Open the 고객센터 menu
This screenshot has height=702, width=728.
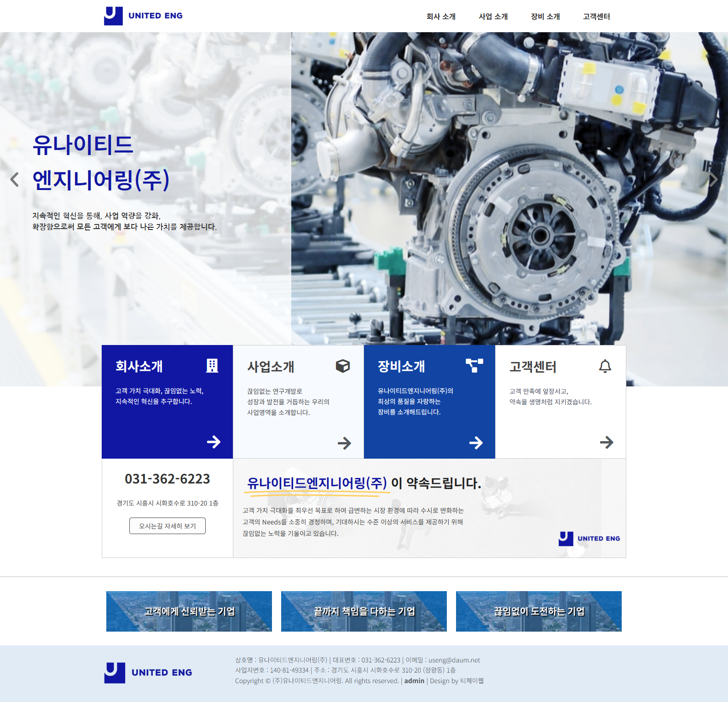pyautogui.click(x=596, y=17)
